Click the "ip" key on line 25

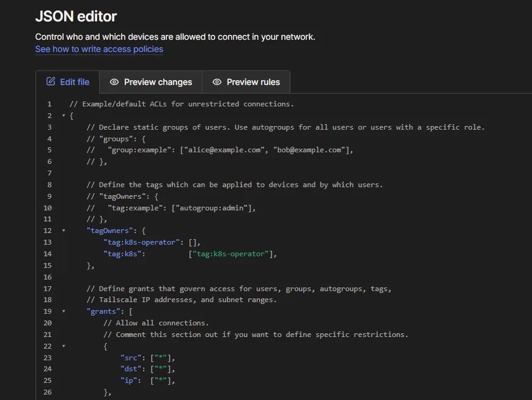coord(128,380)
